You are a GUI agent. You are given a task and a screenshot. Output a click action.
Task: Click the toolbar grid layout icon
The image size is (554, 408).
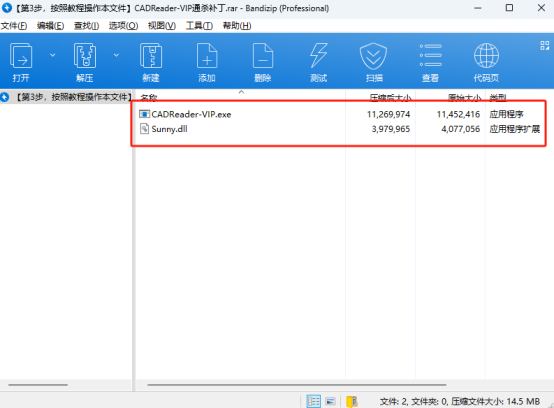coord(544,46)
